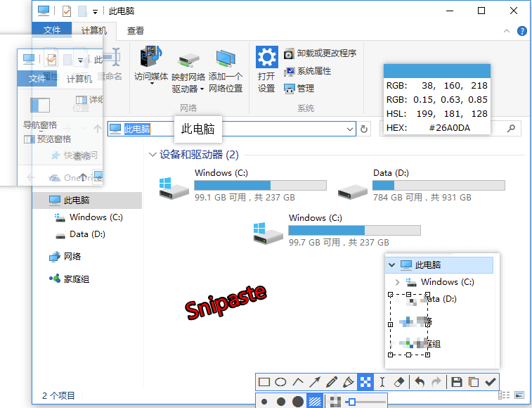
Task: Open the 映射网络驱动器 dropdown arrow
Action: click(202, 89)
